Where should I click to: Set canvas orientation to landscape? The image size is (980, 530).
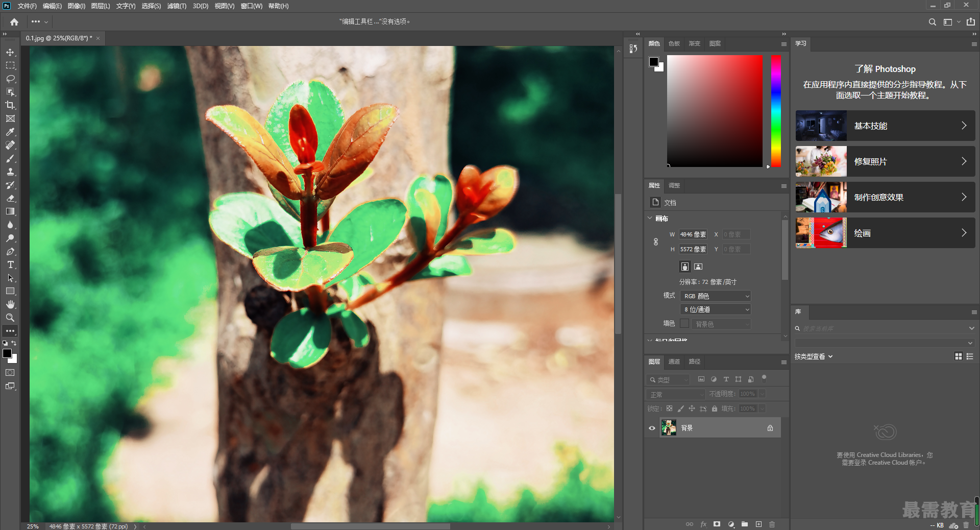point(698,267)
